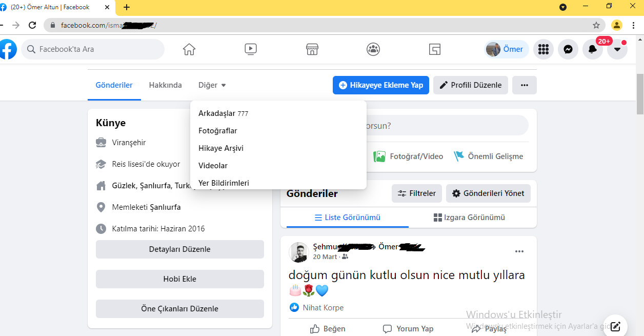The height and width of the screenshot is (336, 644).
Task: Go forward in browser history
Action: pos(16,25)
